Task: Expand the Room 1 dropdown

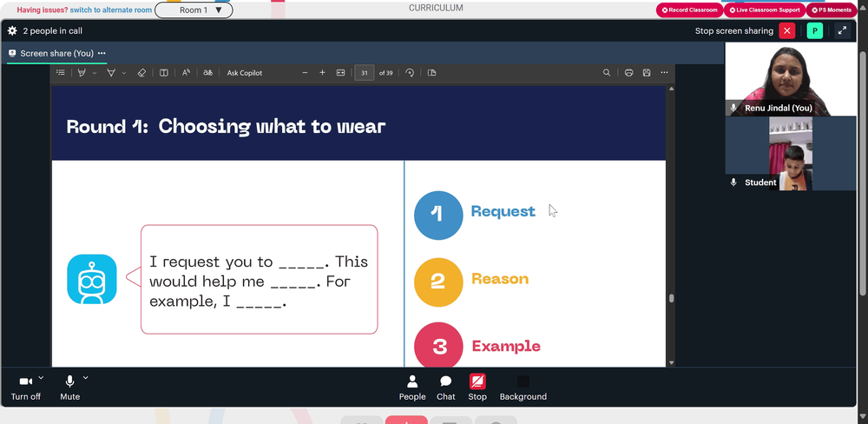Action: 194,10
